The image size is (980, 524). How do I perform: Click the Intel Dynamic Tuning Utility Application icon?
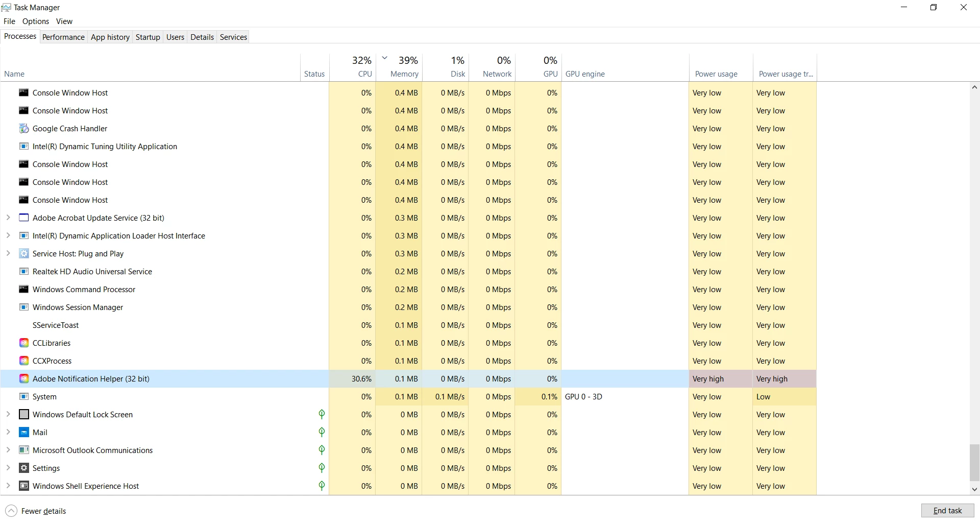click(x=23, y=146)
